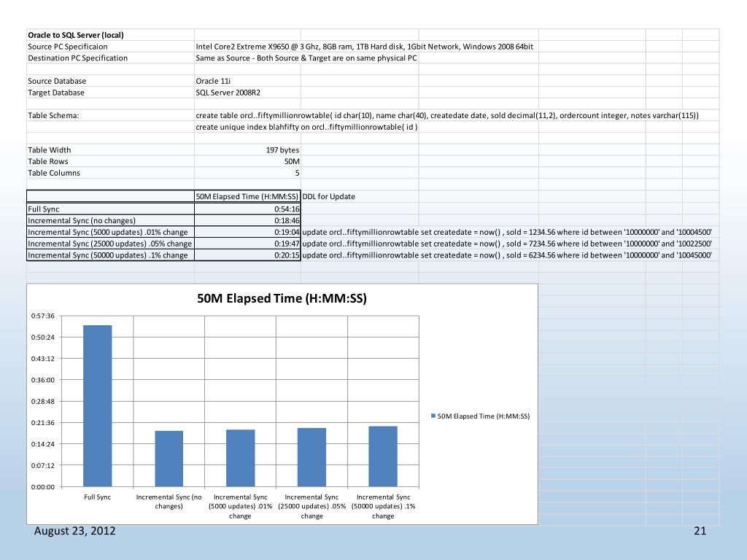Click the '50M Elapsed Time (H:MM:SS)' column header cell
This screenshot has width=747, height=560.
[x=247, y=196]
